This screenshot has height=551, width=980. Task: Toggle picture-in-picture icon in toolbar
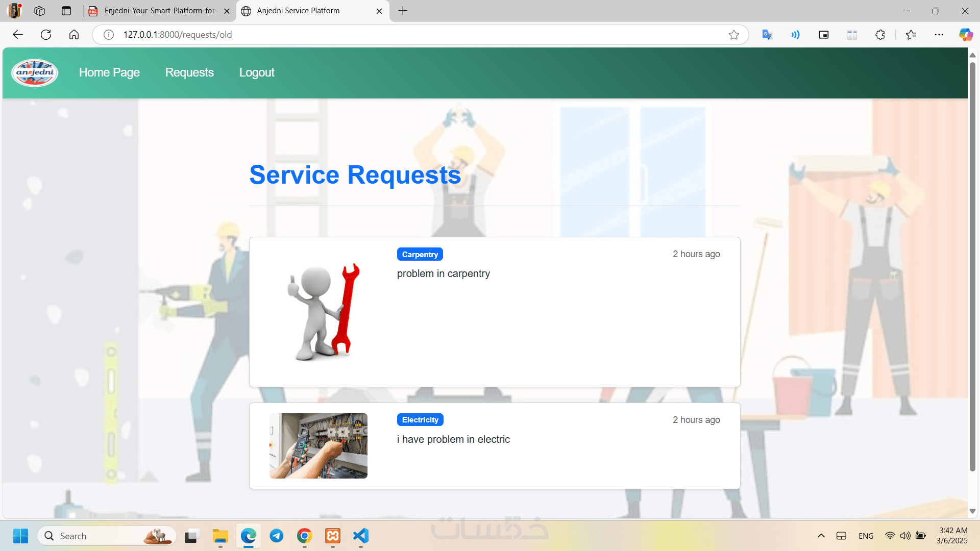[823, 35]
